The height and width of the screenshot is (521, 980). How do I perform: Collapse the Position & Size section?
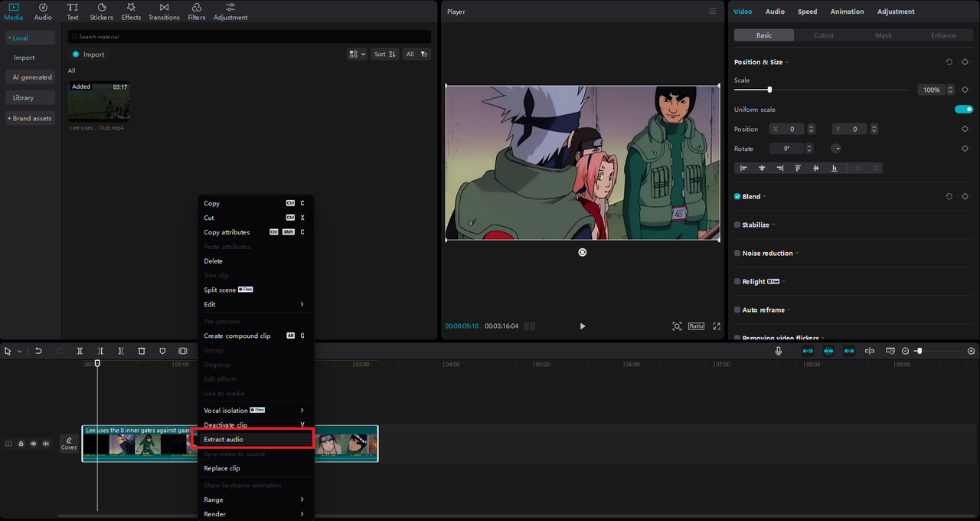pyautogui.click(x=786, y=62)
